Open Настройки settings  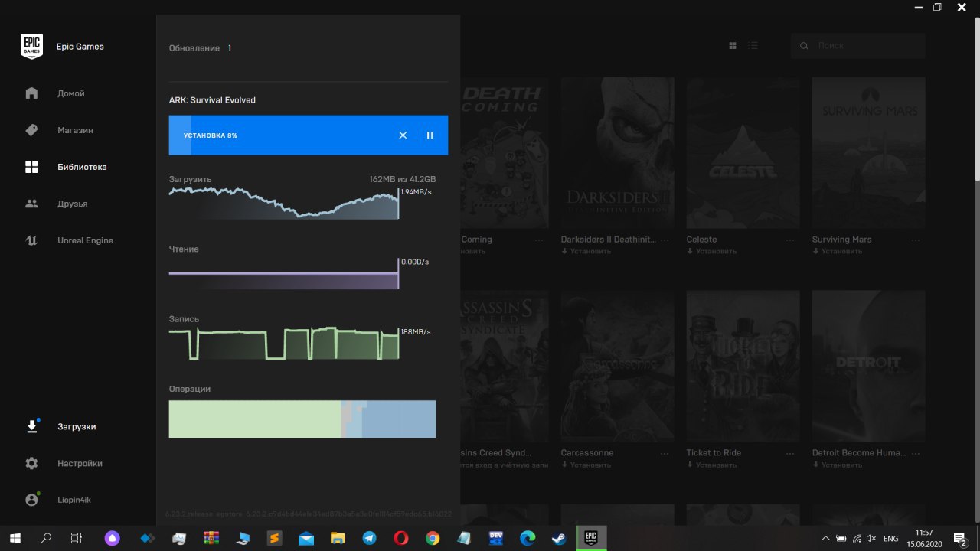[78, 463]
